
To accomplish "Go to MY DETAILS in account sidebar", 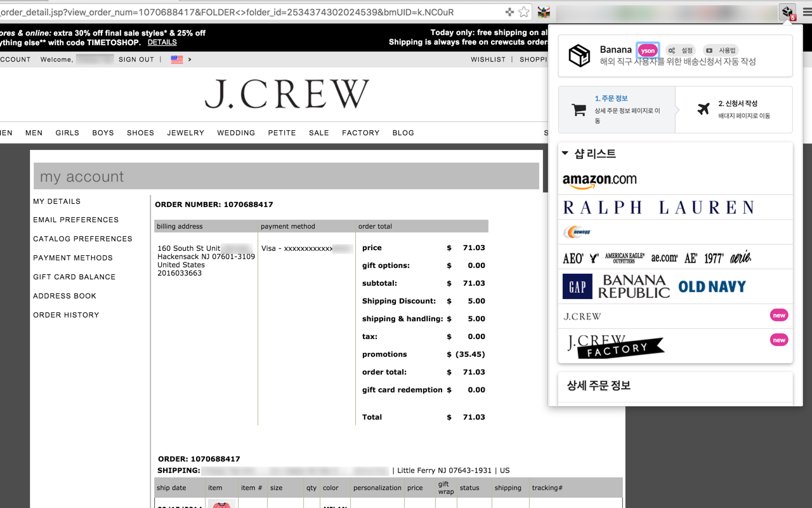I will tap(57, 201).
